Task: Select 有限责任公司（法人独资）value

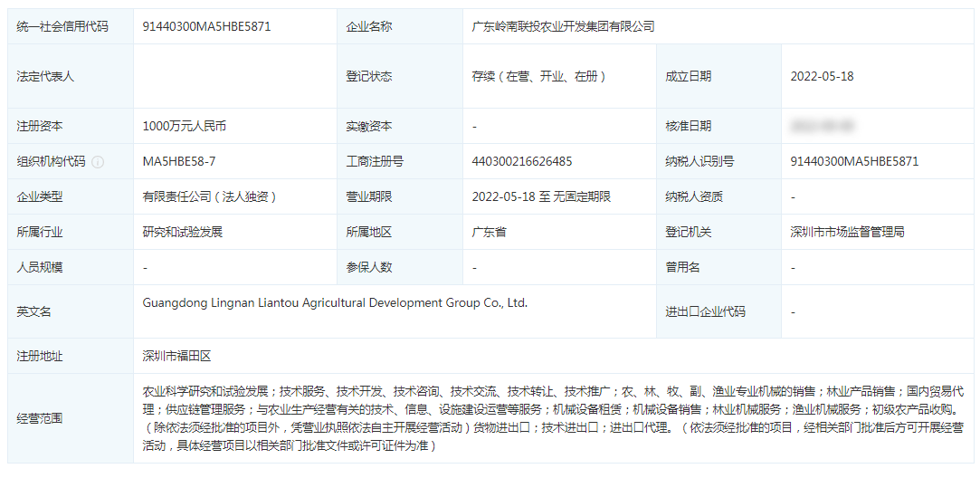Action: click(x=209, y=196)
